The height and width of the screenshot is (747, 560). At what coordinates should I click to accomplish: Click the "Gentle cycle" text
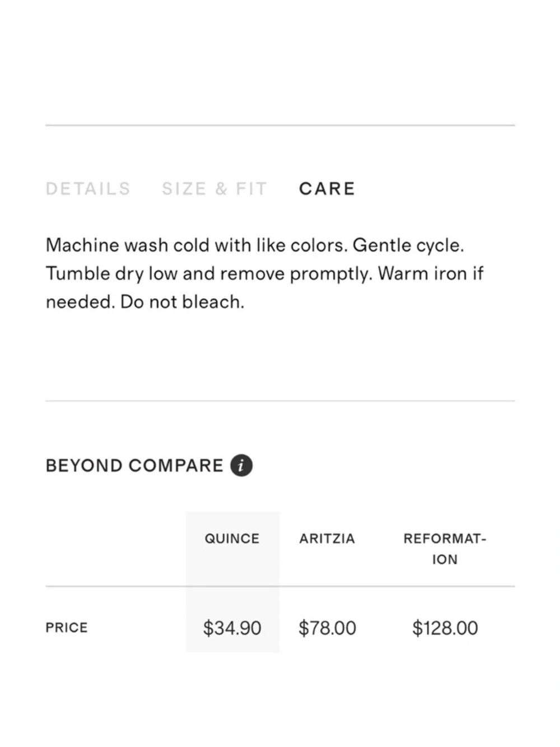click(408, 245)
